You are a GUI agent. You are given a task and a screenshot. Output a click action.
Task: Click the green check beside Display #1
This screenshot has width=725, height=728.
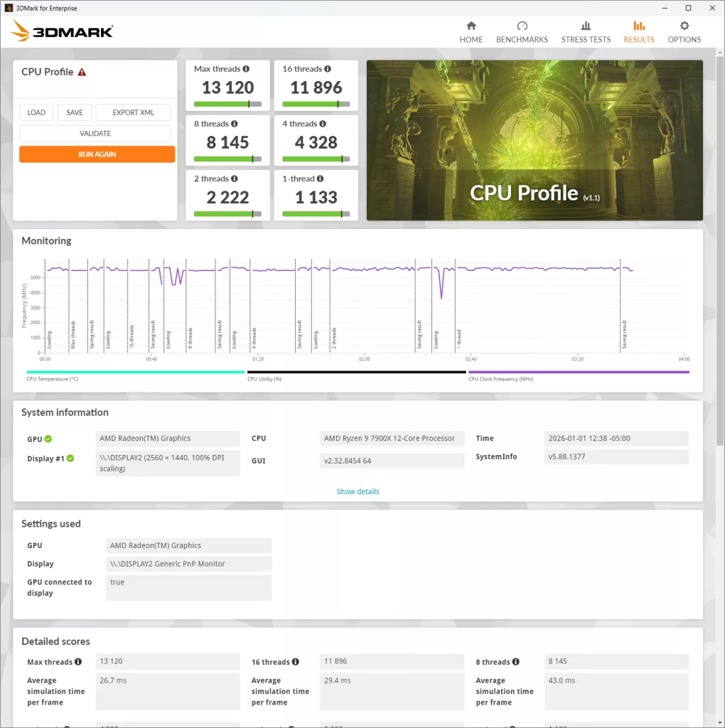[71, 459]
